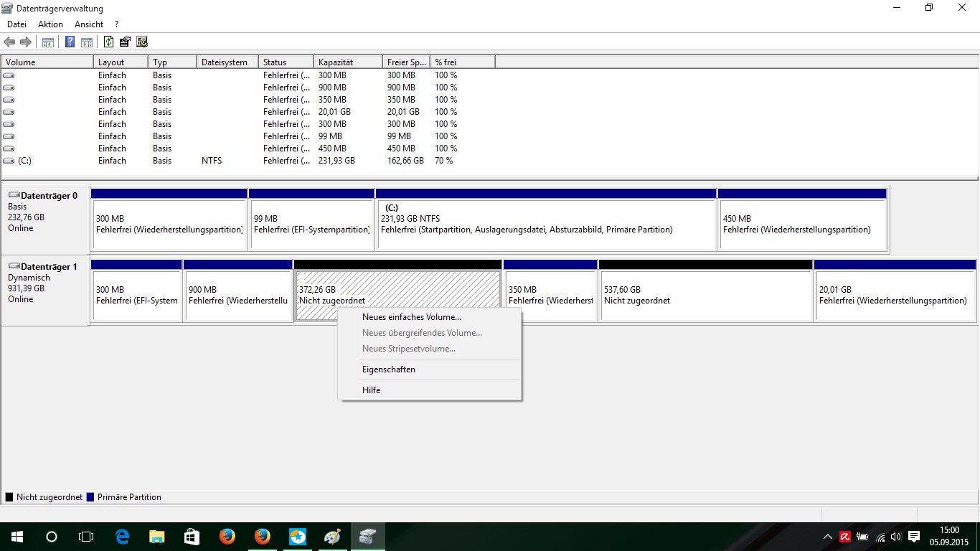The height and width of the screenshot is (551, 980).
Task: Toggle the action pane toolbar icon
Action: click(86, 42)
